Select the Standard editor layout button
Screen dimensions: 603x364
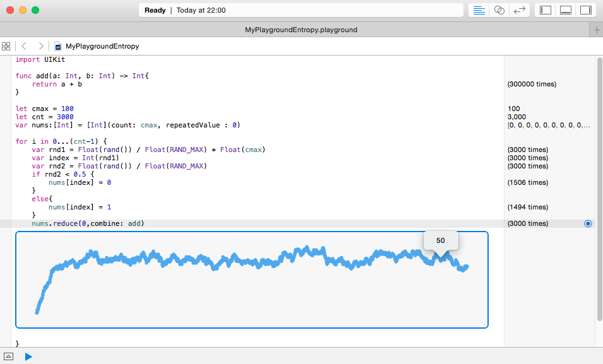pos(479,10)
